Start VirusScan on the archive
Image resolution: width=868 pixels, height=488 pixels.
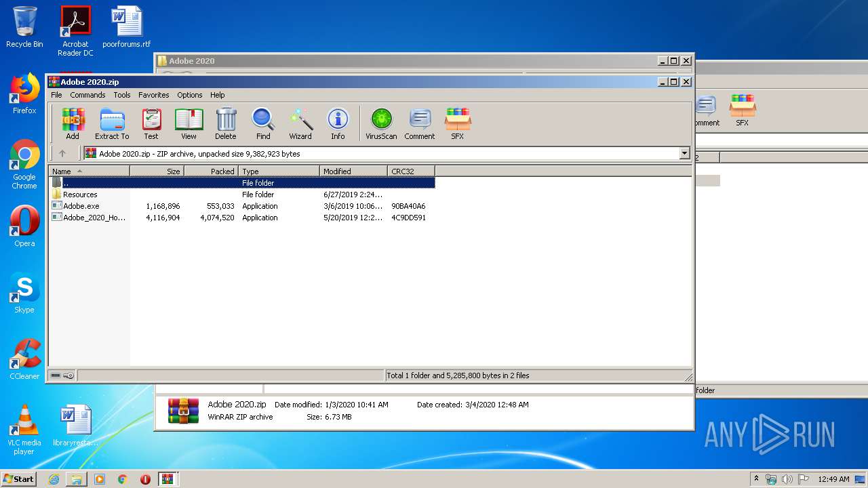click(x=381, y=123)
